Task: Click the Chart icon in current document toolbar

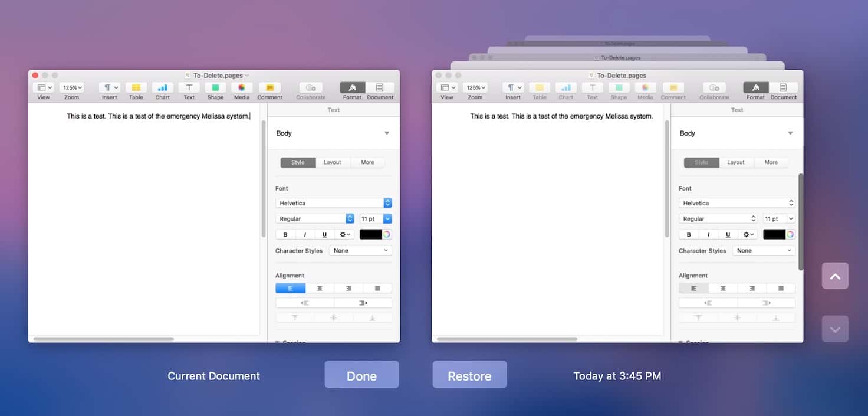Action: pyautogui.click(x=162, y=88)
